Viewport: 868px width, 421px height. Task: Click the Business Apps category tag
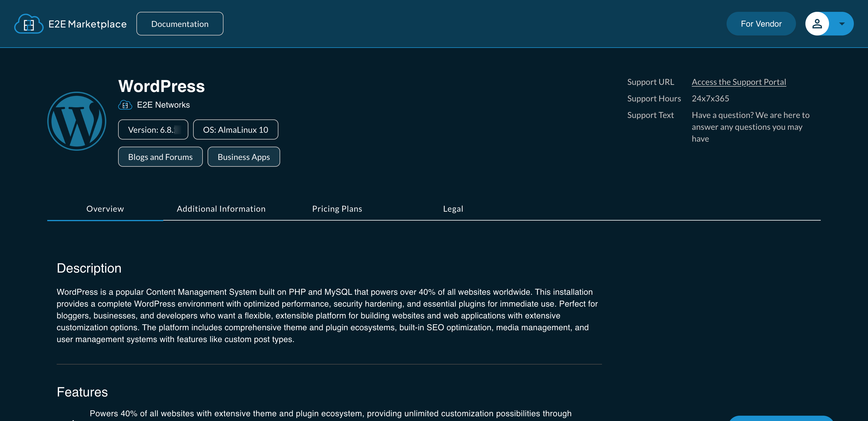244,157
